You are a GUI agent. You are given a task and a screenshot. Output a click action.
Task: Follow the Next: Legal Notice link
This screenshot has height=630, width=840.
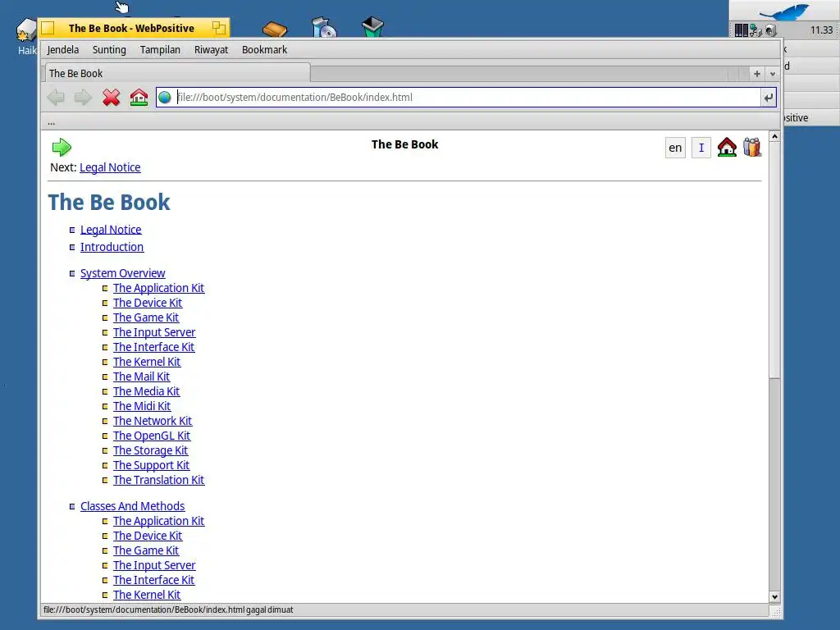pos(110,167)
